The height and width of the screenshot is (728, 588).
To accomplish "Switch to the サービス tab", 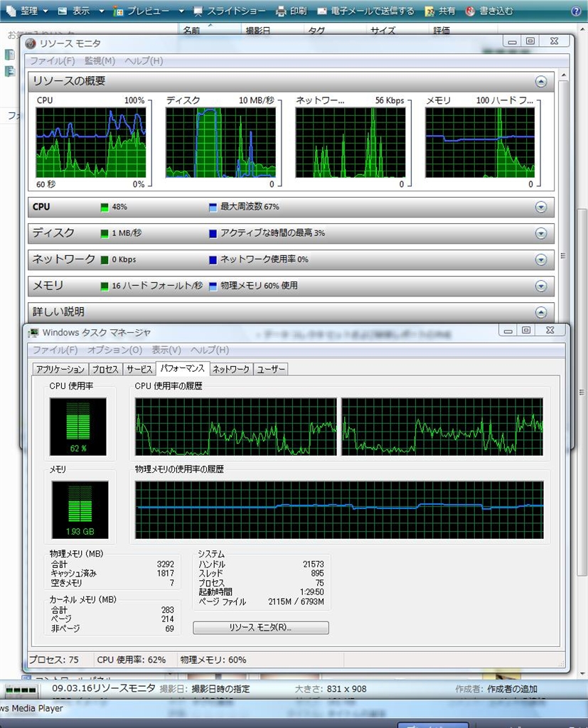I will click(x=139, y=370).
